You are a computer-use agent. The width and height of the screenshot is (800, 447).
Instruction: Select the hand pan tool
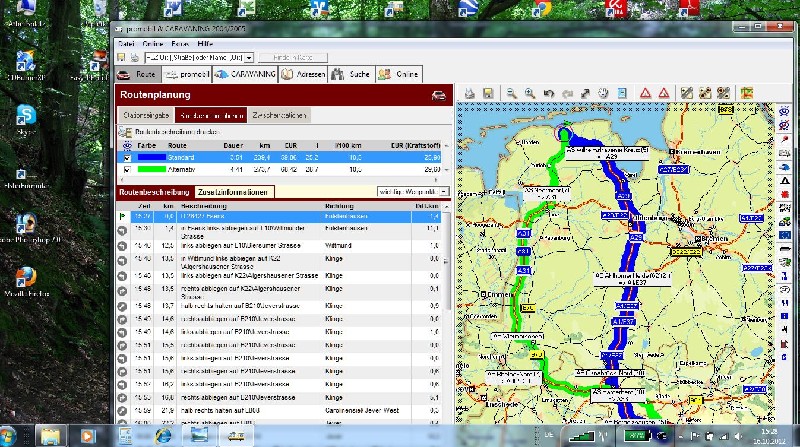pos(603,93)
